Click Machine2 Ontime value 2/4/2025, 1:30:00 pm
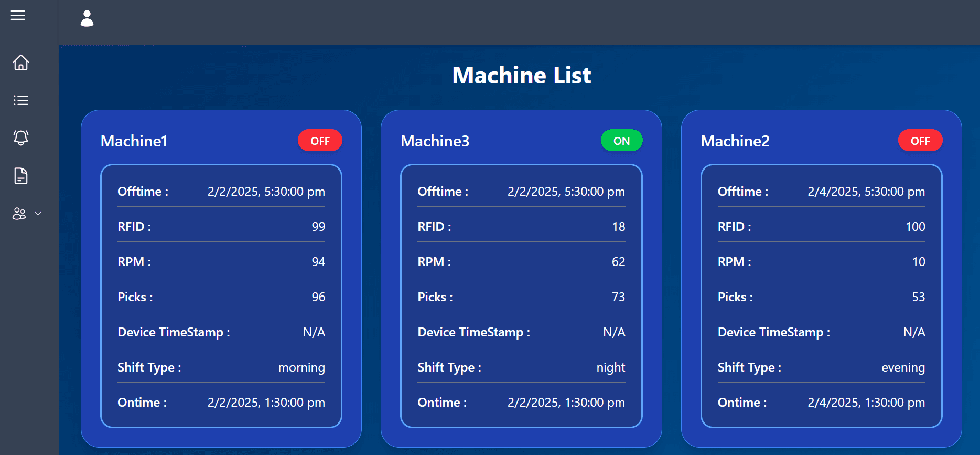980x455 pixels. point(866,403)
